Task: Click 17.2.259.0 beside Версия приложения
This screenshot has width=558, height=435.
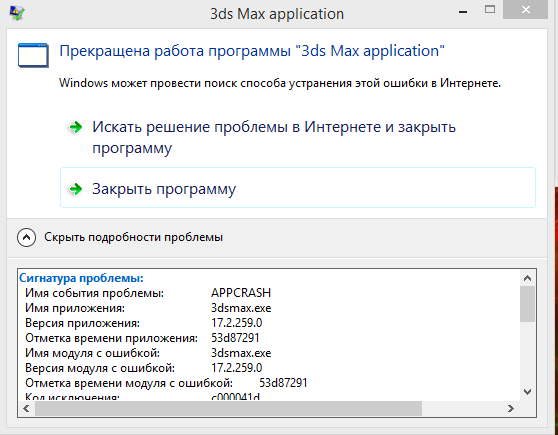Action: tap(237, 323)
